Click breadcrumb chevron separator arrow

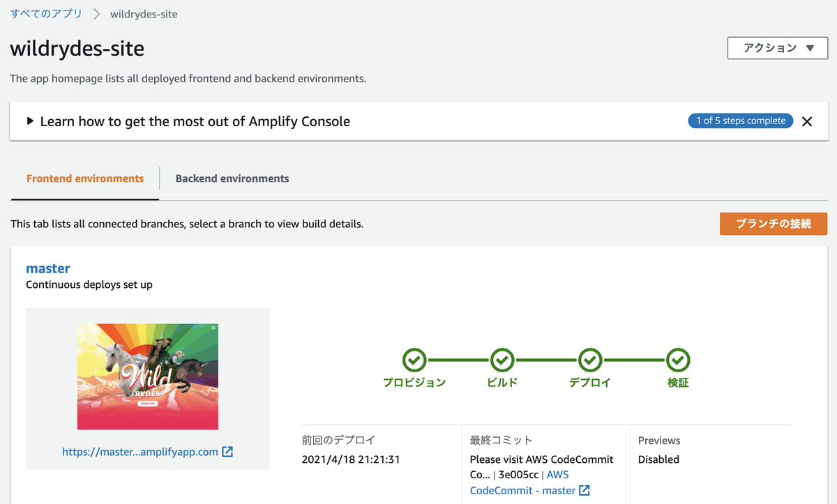tap(96, 14)
